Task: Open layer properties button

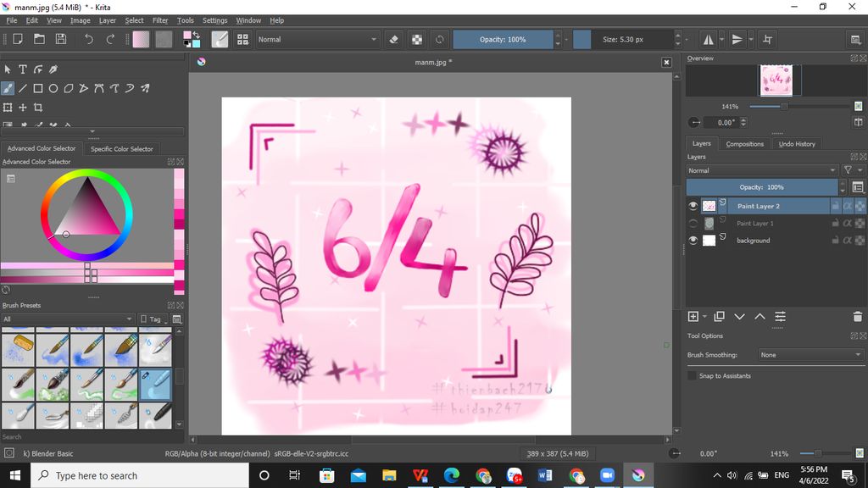Action: tap(780, 317)
